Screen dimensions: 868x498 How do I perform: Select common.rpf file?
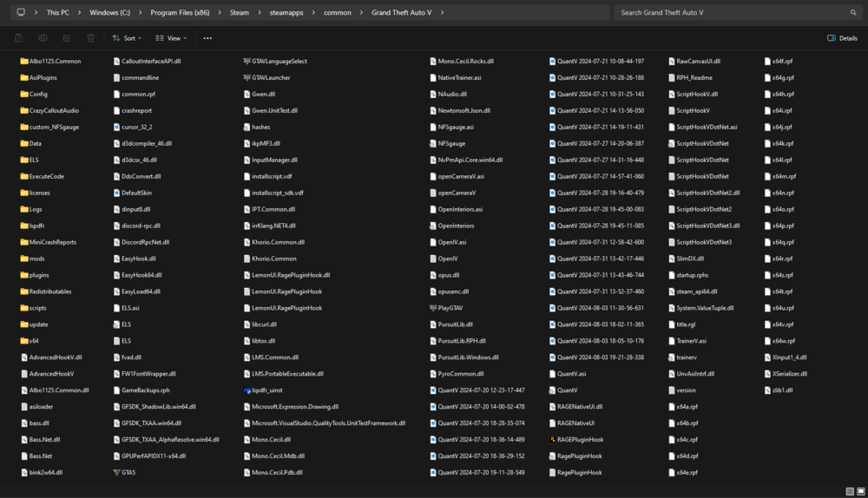pos(134,94)
